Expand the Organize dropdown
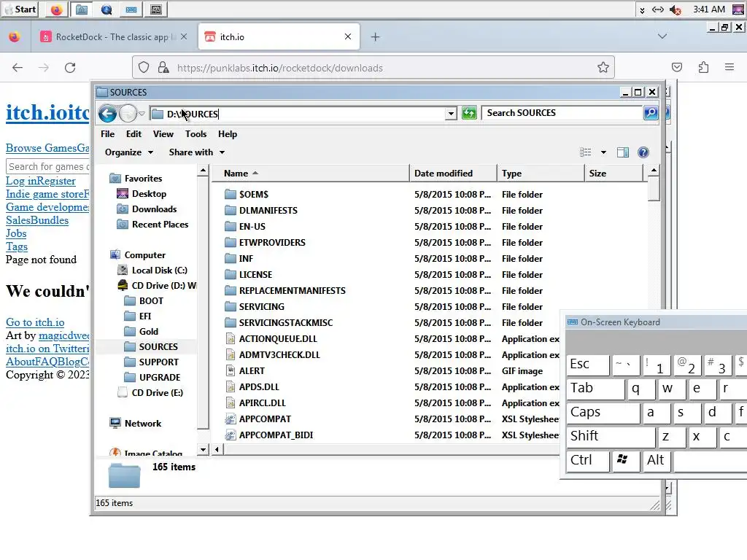747x560 pixels. tap(129, 152)
